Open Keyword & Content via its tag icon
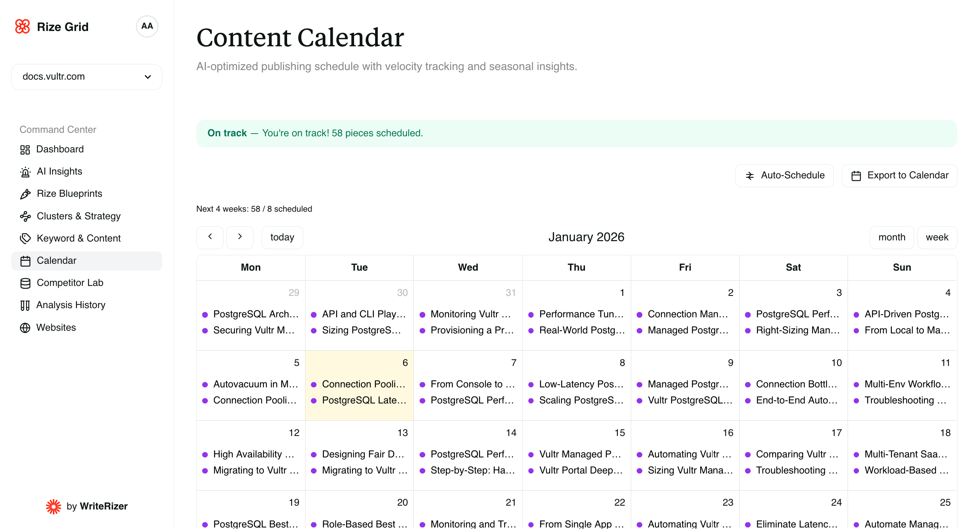This screenshot has width=980, height=529. [x=25, y=238]
